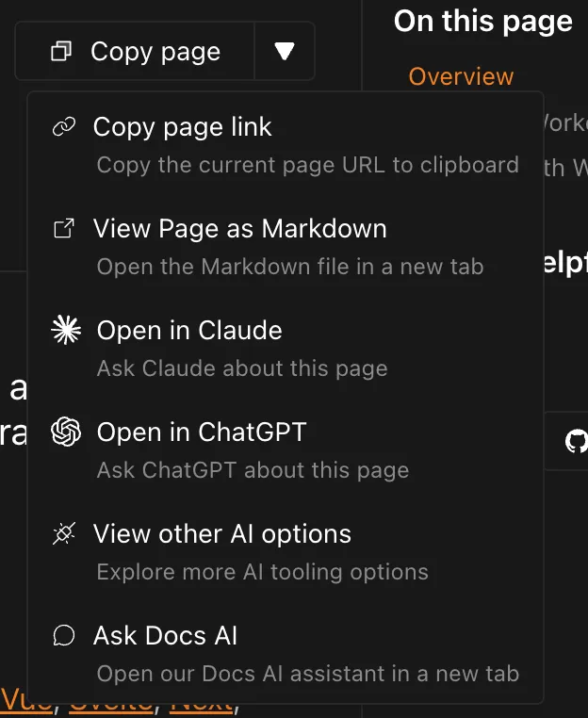Click the copy icon in Copy page button

click(61, 52)
